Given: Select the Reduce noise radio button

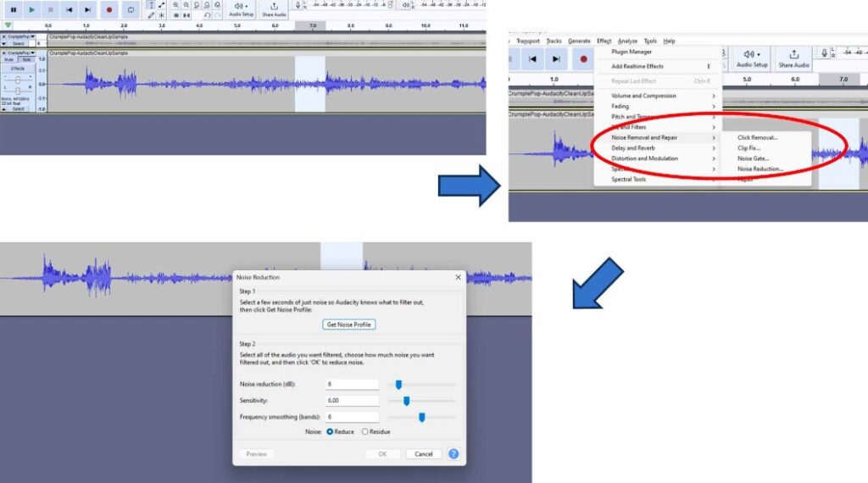Looking at the screenshot, I should coord(330,431).
